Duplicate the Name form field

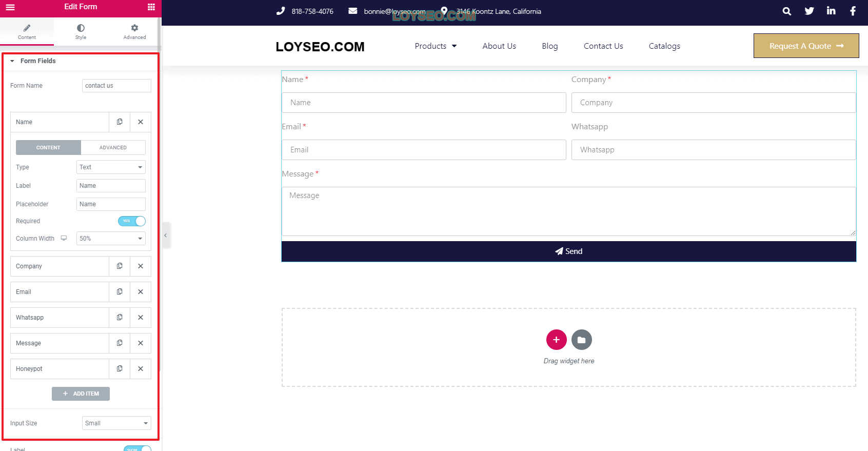click(120, 122)
